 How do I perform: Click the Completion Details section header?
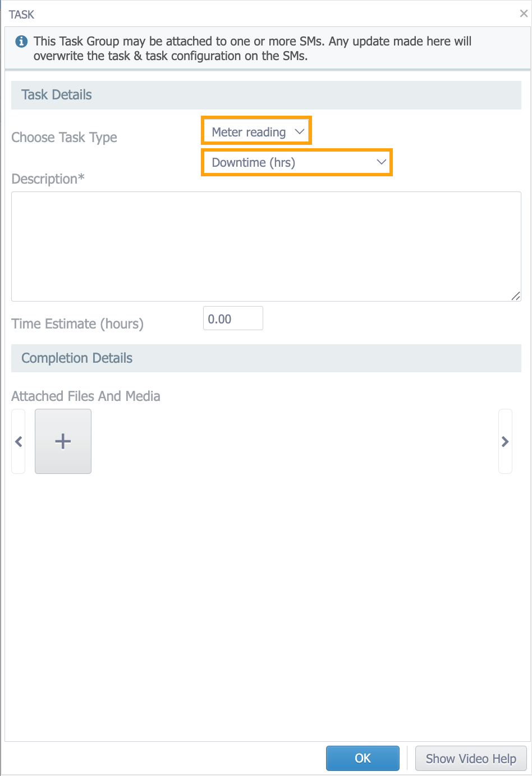[77, 358]
